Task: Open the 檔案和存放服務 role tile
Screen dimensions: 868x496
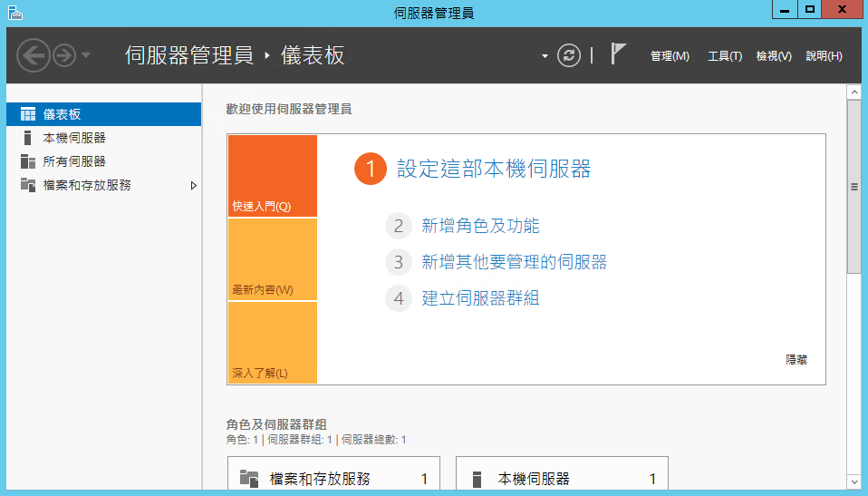Action: [x=333, y=473]
